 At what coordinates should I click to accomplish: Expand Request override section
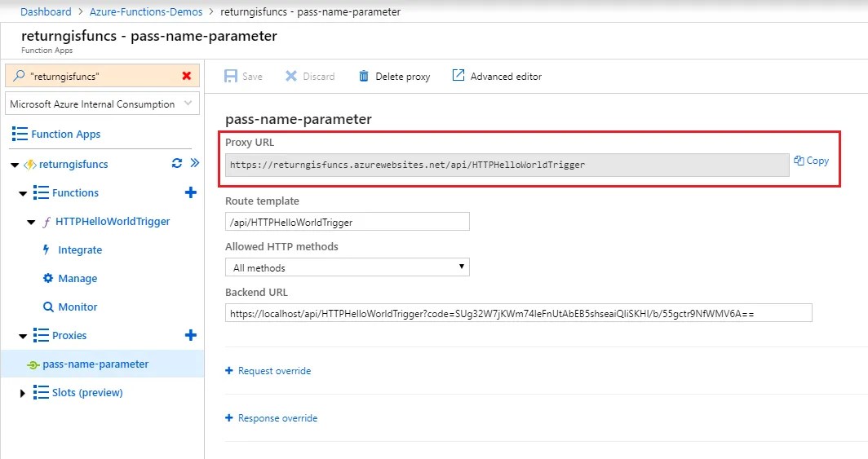tap(268, 370)
